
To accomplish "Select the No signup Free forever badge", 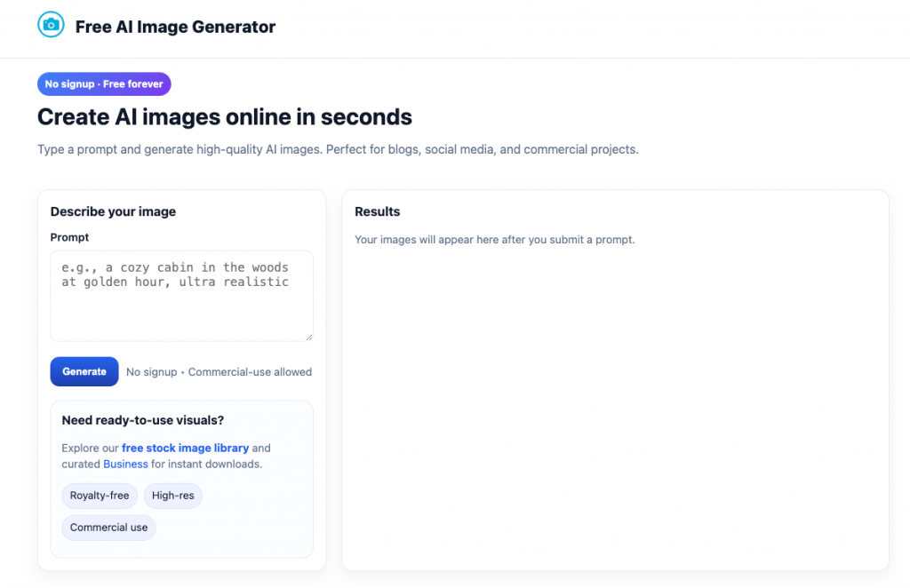I will click(x=104, y=84).
